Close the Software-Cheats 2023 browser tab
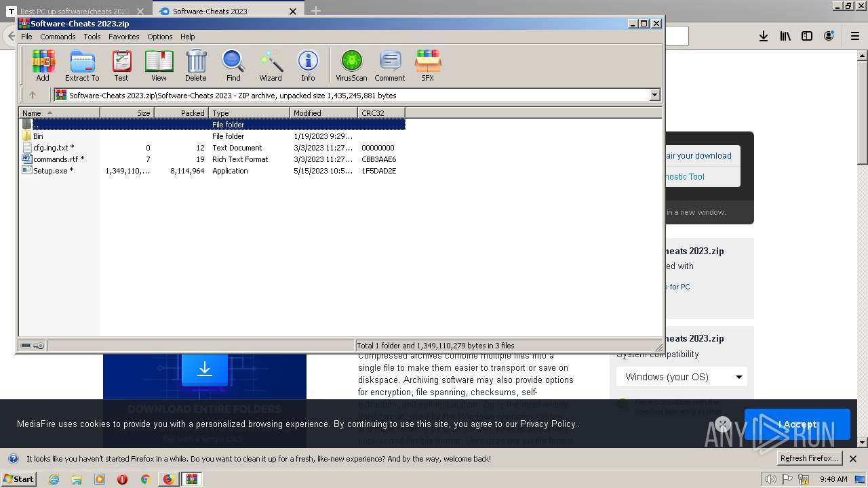Viewport: 868px width, 488px height. pos(293,12)
